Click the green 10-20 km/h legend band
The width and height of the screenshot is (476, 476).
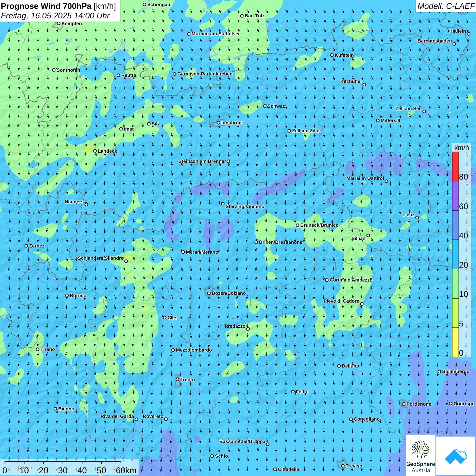455,284
